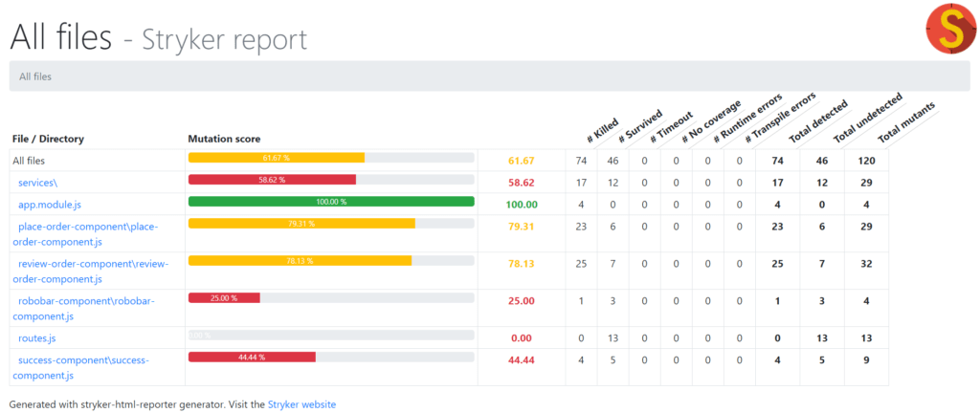Viewport: 980px width, 413px height.
Task: Open review-order-component.js file link
Action: click(x=91, y=272)
